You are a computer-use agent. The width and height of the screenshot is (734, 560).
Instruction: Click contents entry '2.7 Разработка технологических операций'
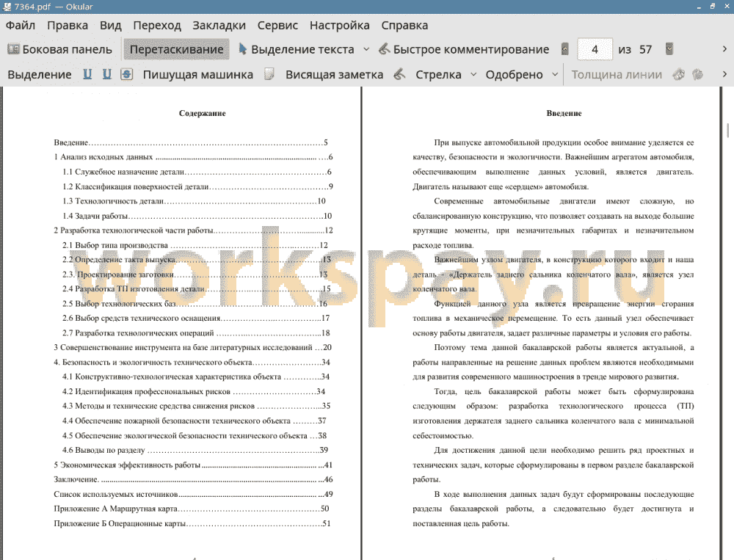point(196,333)
